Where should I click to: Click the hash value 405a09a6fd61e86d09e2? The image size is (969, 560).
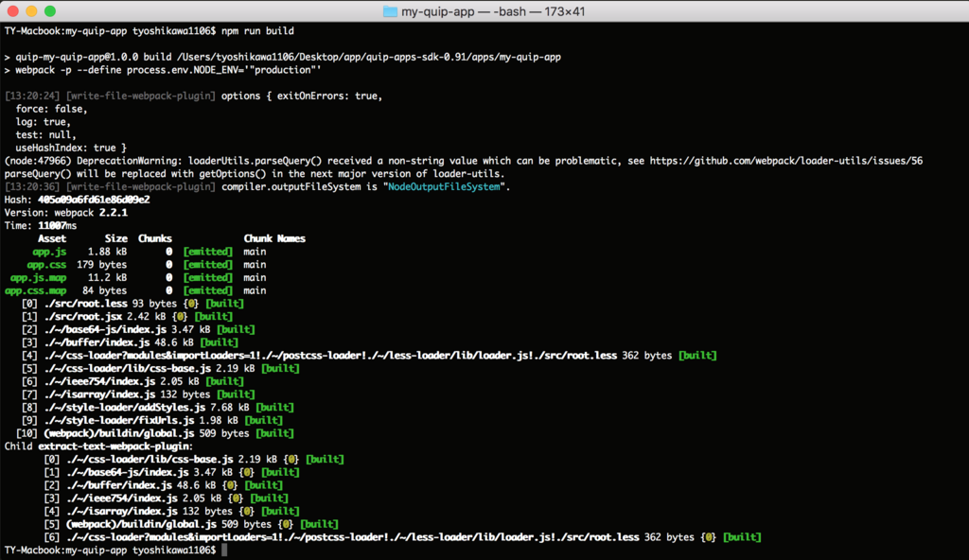pos(94,200)
